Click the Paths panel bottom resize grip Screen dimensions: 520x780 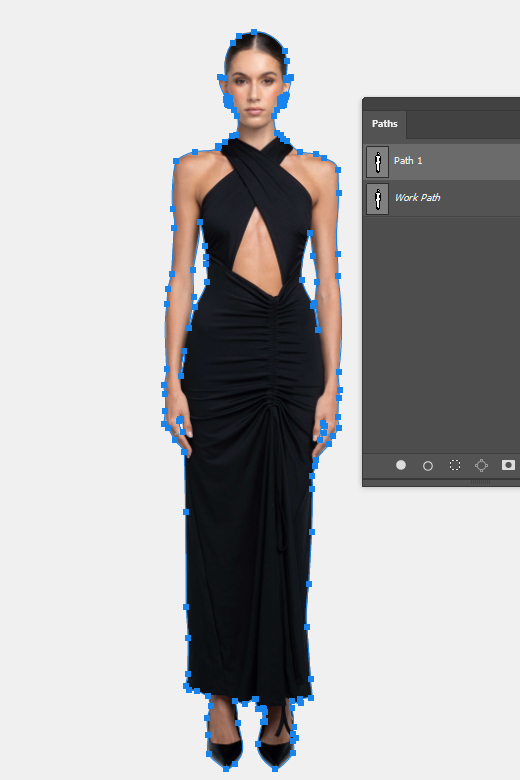coord(480,482)
